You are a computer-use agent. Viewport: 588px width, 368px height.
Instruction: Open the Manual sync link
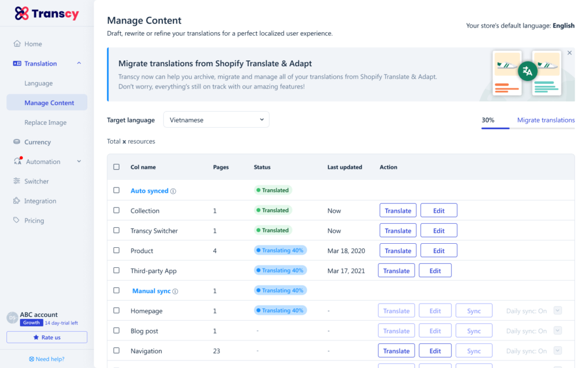[152, 291]
